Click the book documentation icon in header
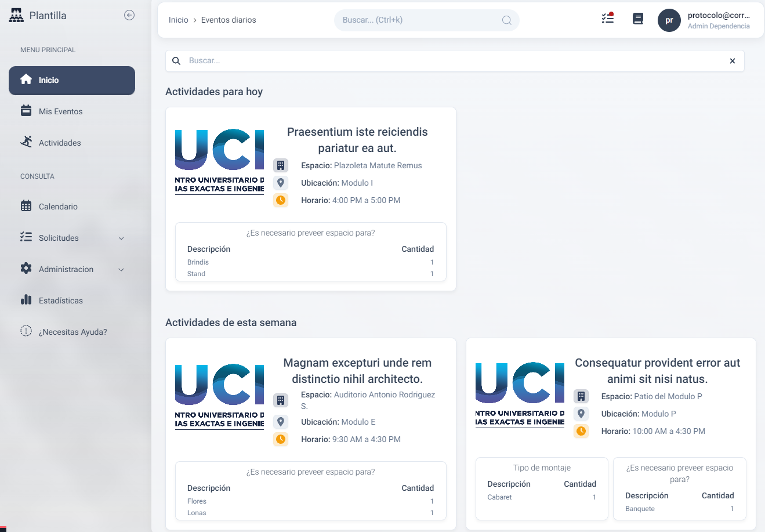Image resolution: width=765 pixels, height=532 pixels. [x=638, y=19]
